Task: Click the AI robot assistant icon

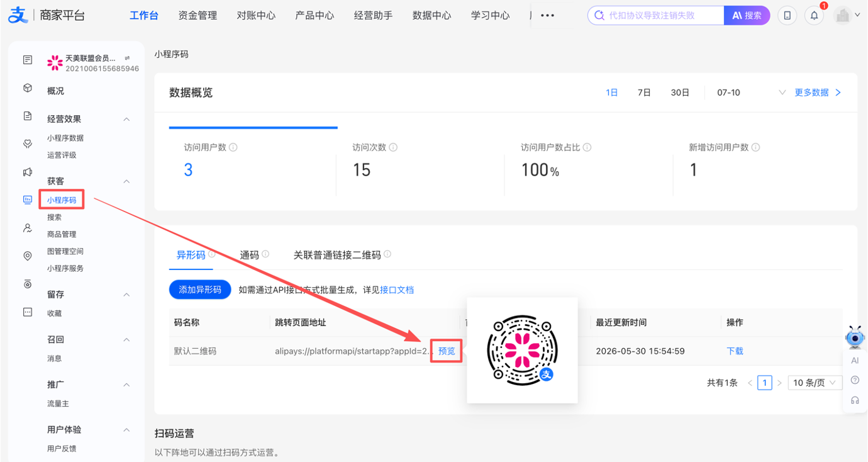Action: click(855, 337)
